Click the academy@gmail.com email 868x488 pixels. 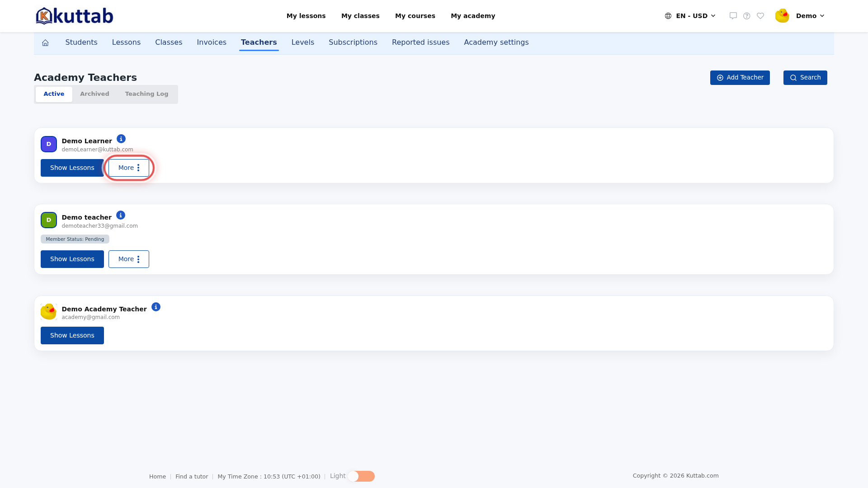tap(91, 317)
